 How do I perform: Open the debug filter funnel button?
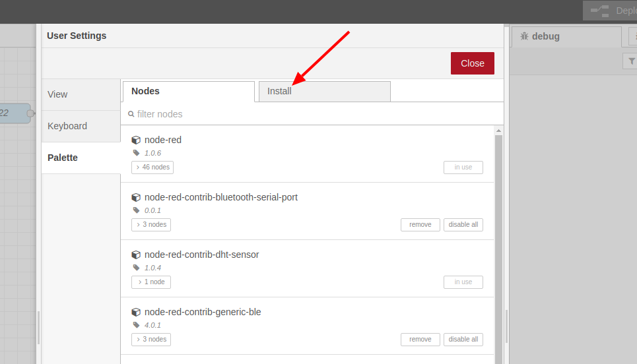(631, 61)
